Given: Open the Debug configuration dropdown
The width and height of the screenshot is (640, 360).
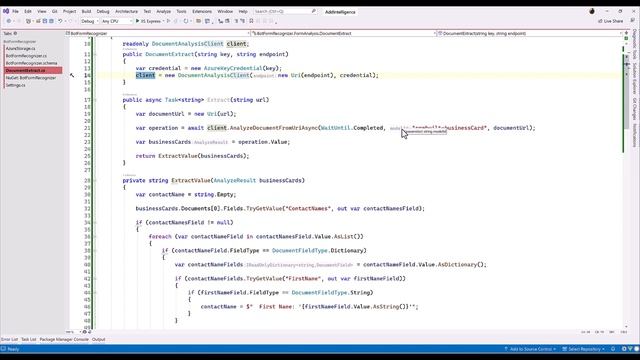Looking at the screenshot, I should [x=89, y=21].
